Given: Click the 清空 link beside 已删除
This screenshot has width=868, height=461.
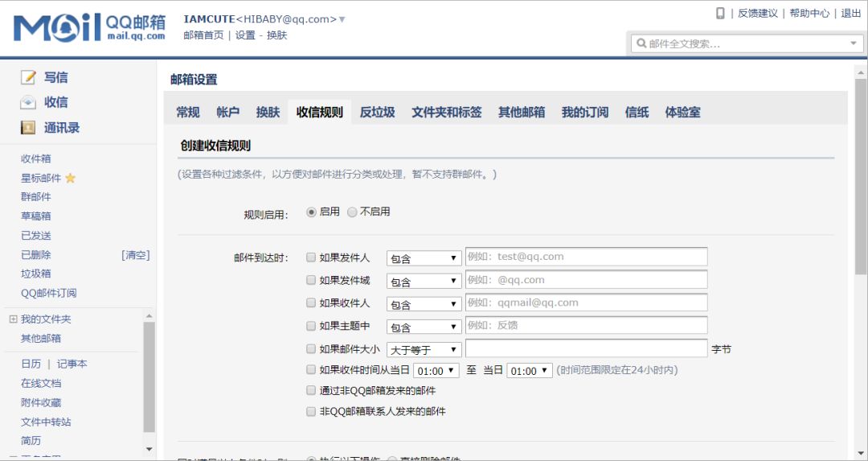Looking at the screenshot, I should coord(135,255).
